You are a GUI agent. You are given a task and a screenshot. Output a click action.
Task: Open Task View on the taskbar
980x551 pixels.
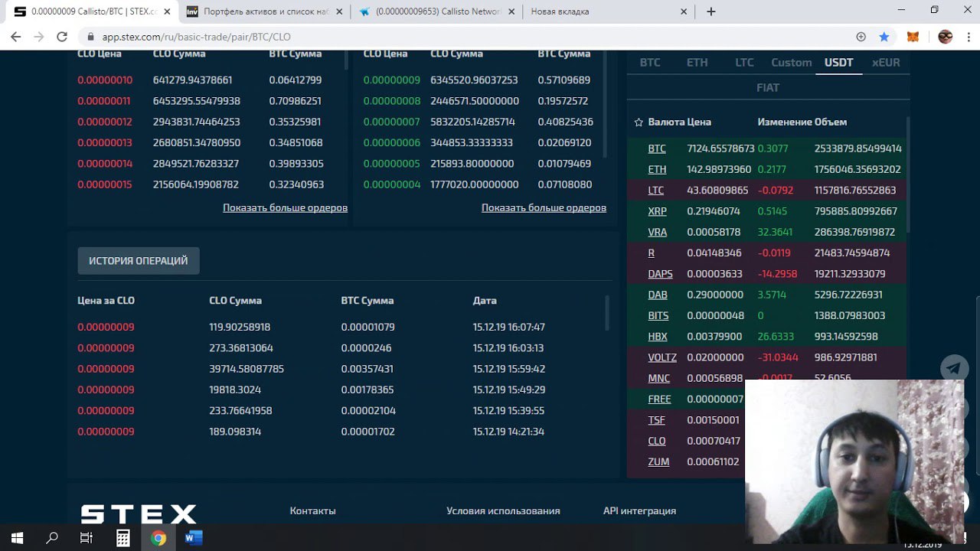tap(87, 538)
